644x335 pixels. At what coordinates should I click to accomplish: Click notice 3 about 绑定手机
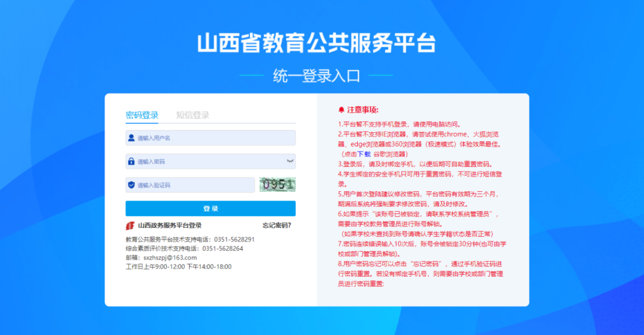(x=416, y=164)
